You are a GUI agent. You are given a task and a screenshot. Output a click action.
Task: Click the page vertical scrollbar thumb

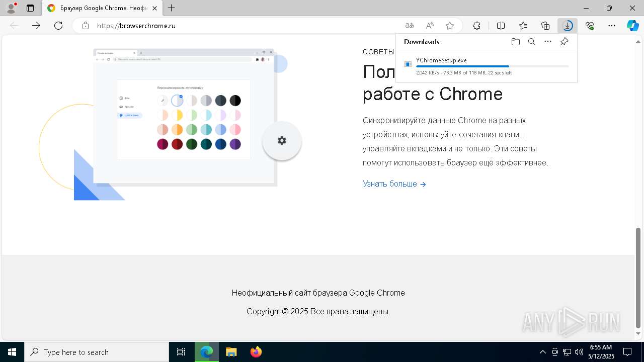pos(638,278)
